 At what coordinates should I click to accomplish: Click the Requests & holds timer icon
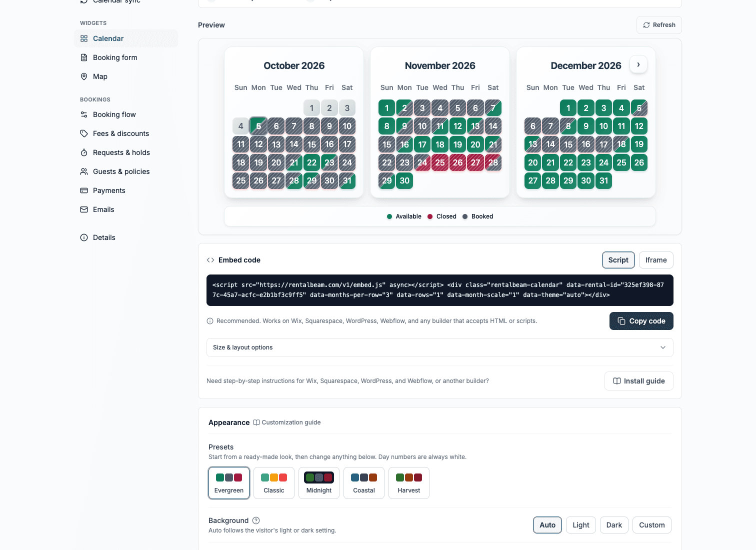tap(84, 152)
